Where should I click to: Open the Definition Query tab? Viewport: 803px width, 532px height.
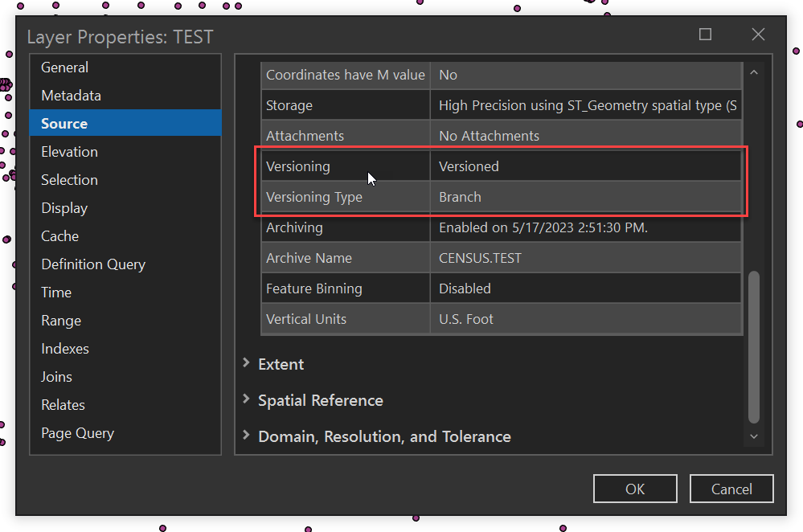(93, 264)
